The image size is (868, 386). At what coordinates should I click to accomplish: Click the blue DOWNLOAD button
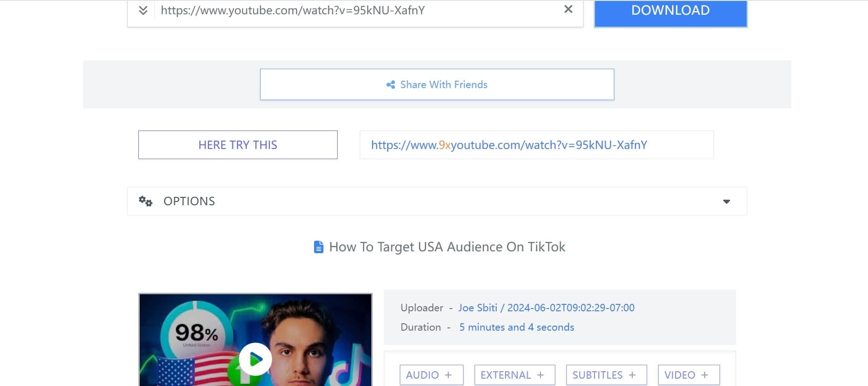(670, 13)
